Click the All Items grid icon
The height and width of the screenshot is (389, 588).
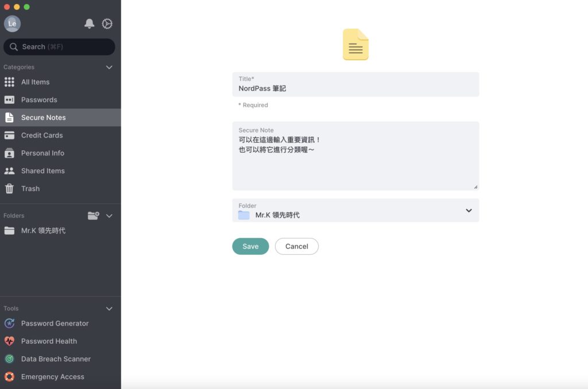[x=9, y=82]
